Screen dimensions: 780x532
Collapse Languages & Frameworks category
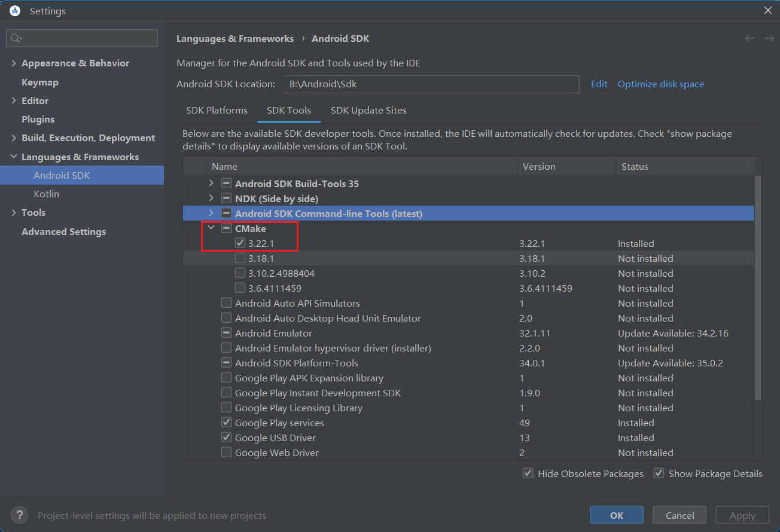[x=14, y=157]
